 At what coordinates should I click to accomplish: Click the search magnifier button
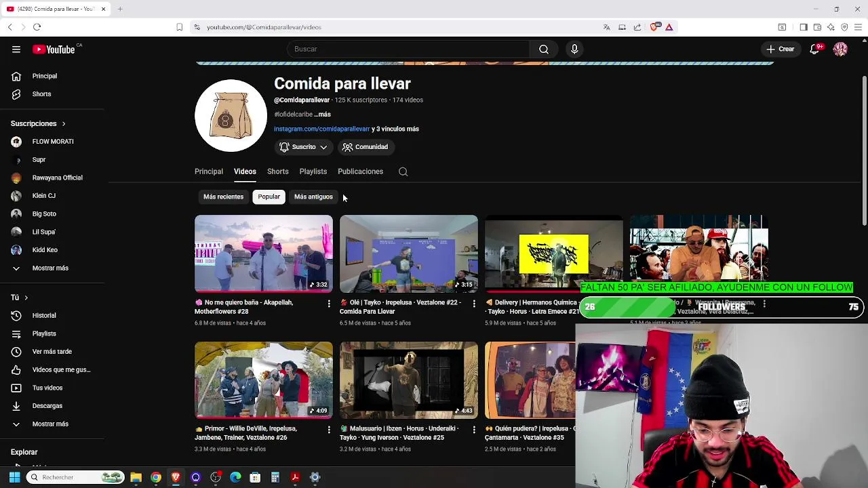(544, 49)
